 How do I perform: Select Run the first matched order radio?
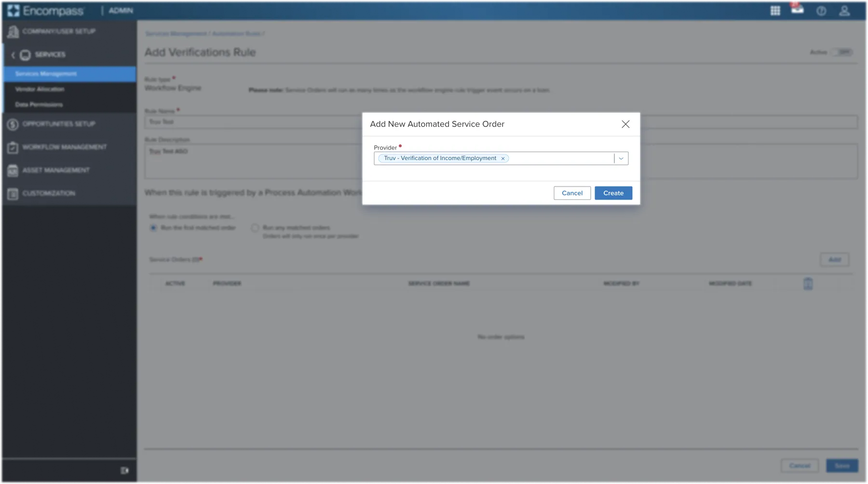[x=153, y=228]
